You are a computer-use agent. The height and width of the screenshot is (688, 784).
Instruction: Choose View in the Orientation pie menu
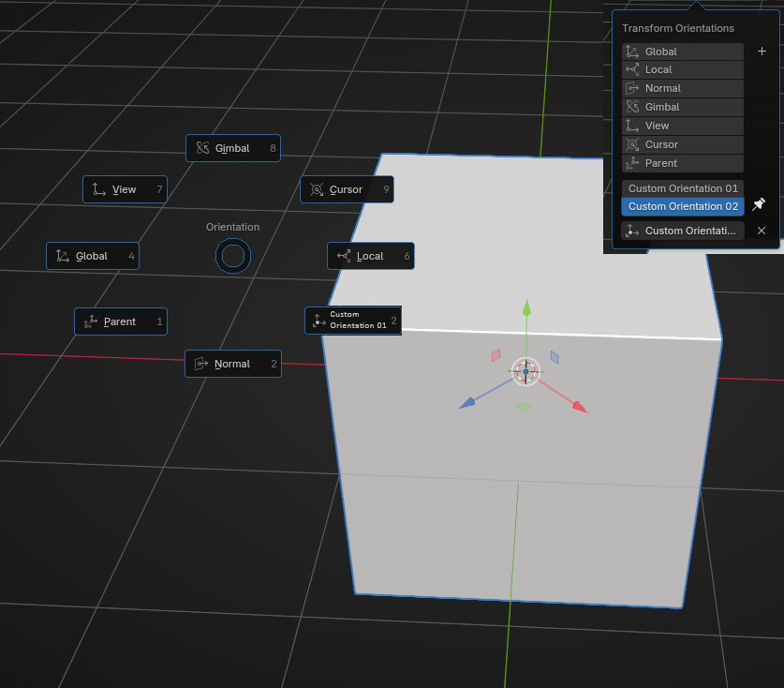[125, 189]
